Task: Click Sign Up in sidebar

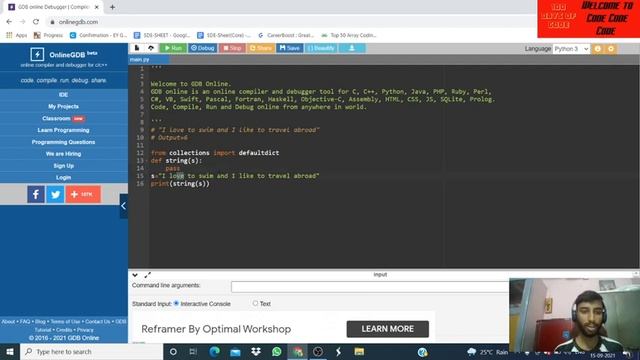Action: pyautogui.click(x=63, y=166)
